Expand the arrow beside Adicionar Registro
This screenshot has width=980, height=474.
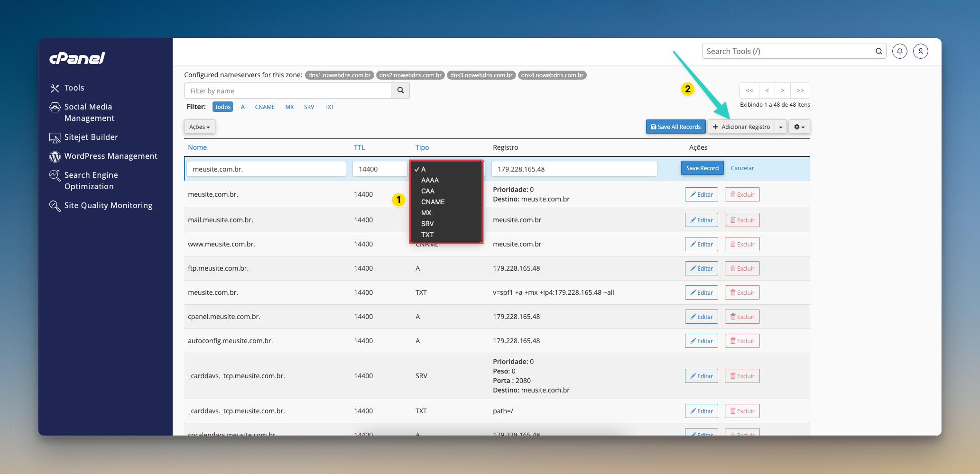(781, 127)
